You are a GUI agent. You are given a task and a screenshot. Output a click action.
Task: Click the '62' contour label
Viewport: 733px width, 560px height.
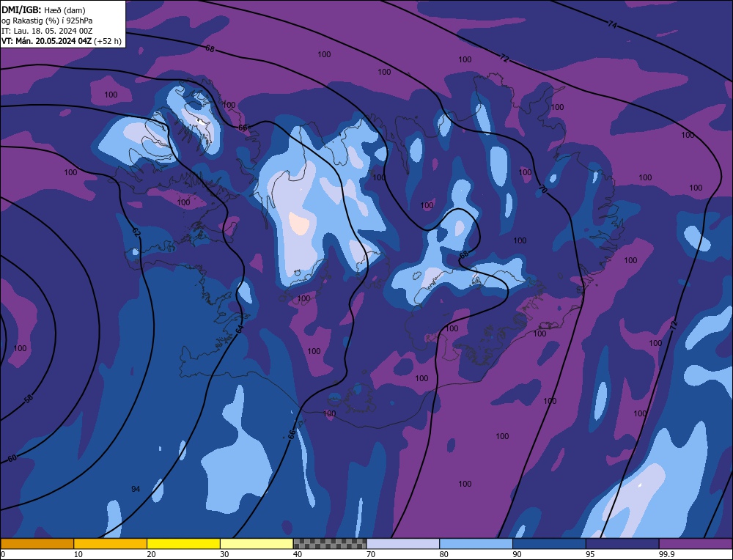pos(136,232)
